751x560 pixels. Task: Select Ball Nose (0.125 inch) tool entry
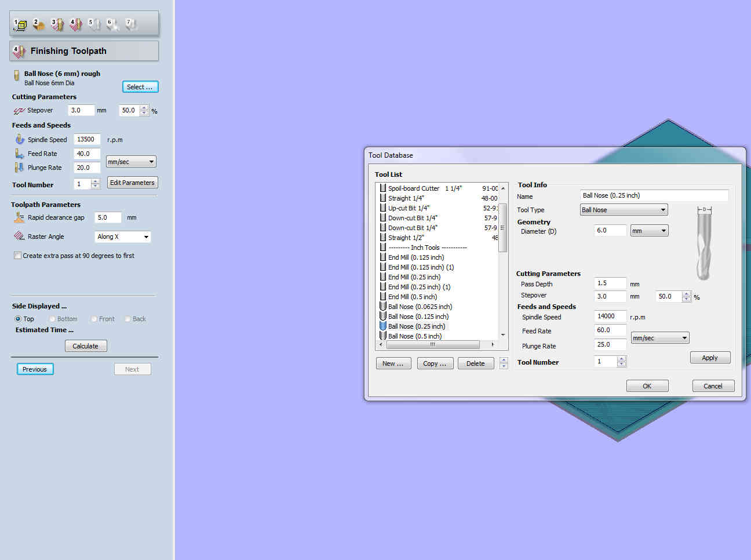coord(418,317)
